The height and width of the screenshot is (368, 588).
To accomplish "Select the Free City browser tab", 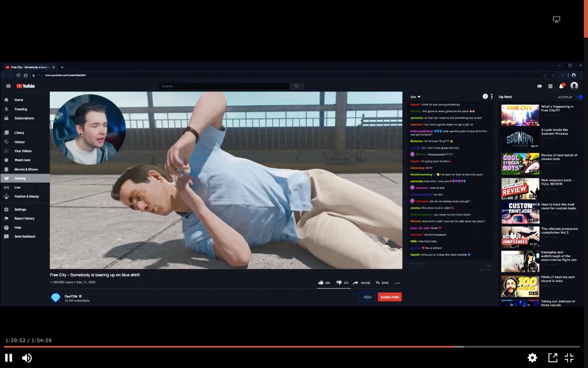I will (x=30, y=67).
